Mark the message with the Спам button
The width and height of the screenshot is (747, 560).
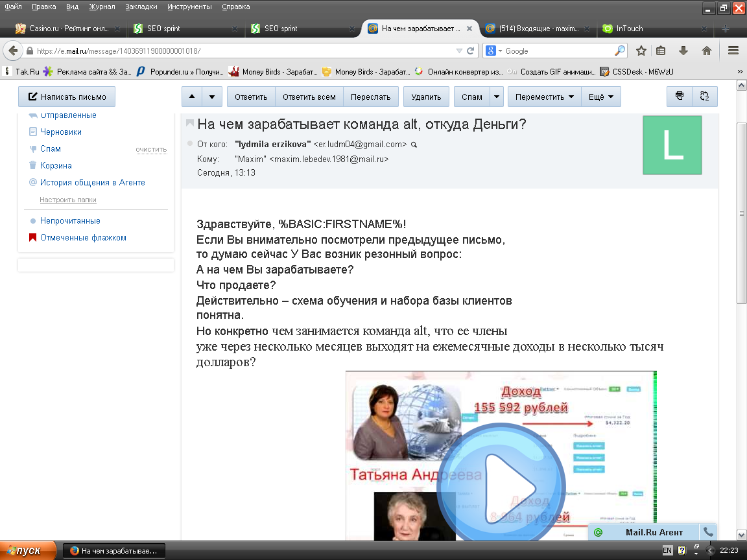pos(472,97)
